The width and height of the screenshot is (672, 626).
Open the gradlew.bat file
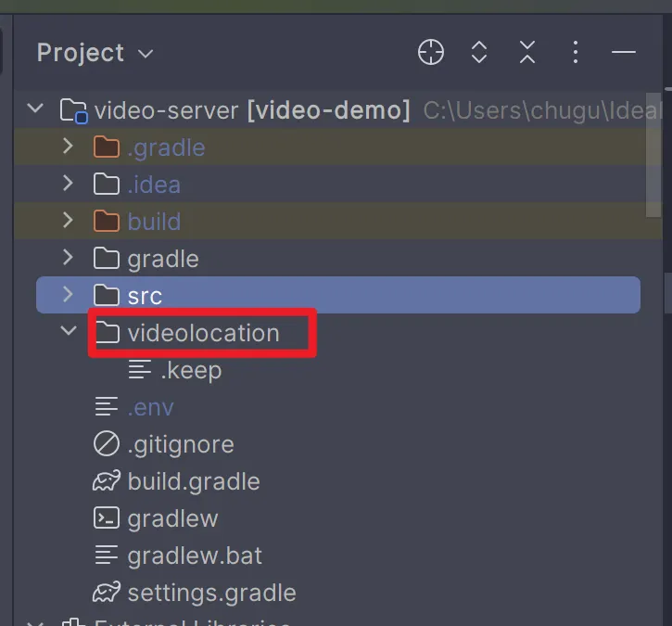pyautogui.click(x=195, y=556)
